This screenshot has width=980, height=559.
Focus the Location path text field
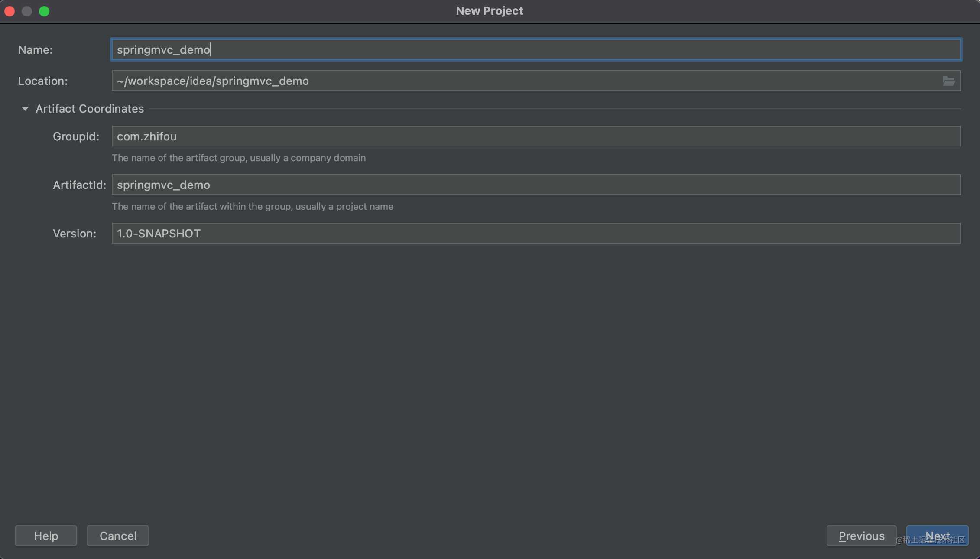coord(520,81)
